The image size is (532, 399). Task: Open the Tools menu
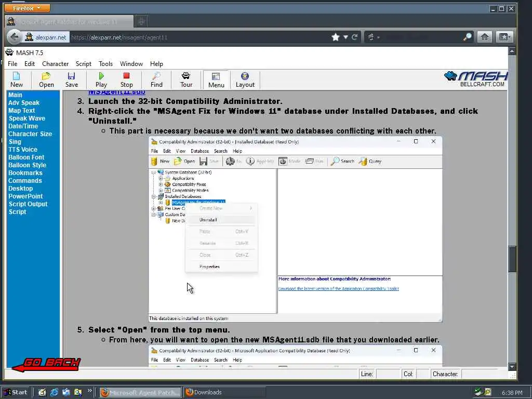[105, 64]
